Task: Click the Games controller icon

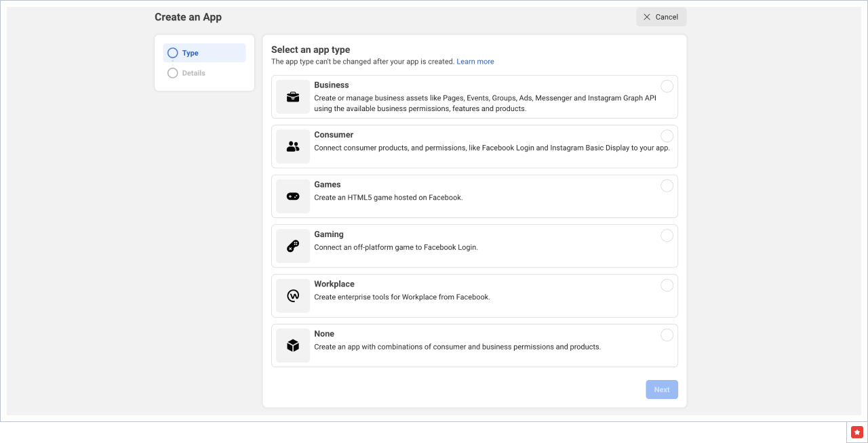Action: (x=293, y=196)
